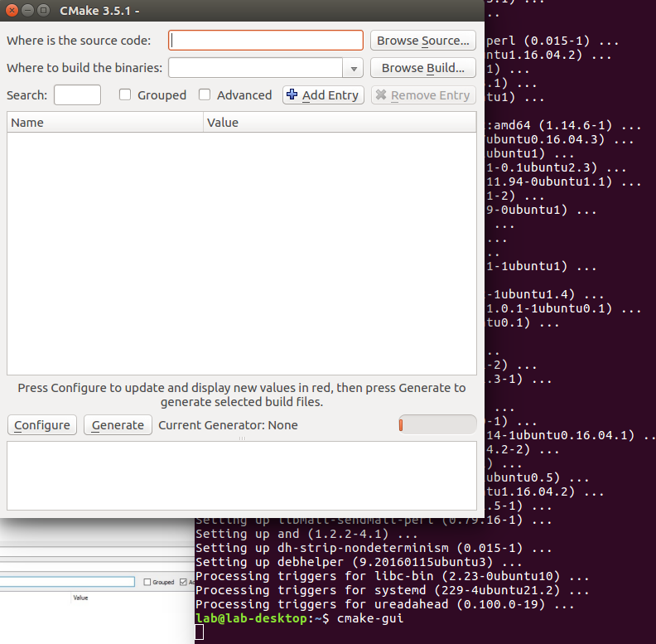Close the CMake window with the red button

(x=12, y=10)
